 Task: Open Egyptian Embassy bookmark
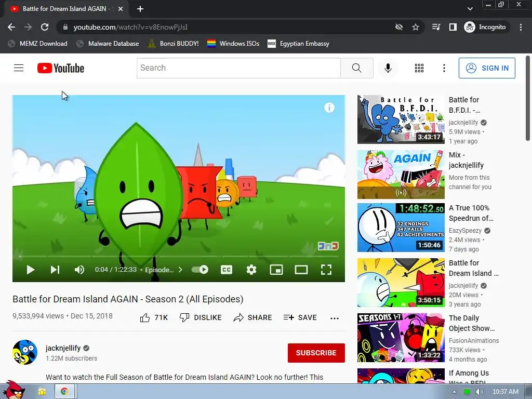(299, 44)
